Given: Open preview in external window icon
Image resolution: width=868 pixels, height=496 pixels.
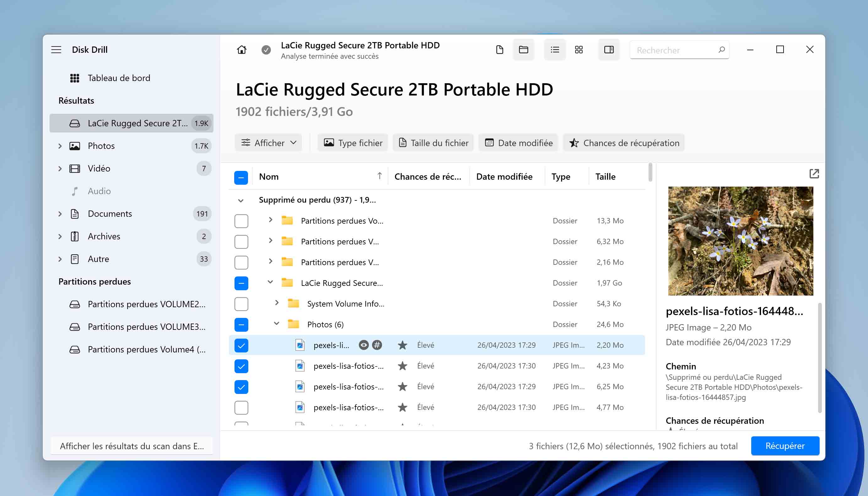Looking at the screenshot, I should 814,174.
